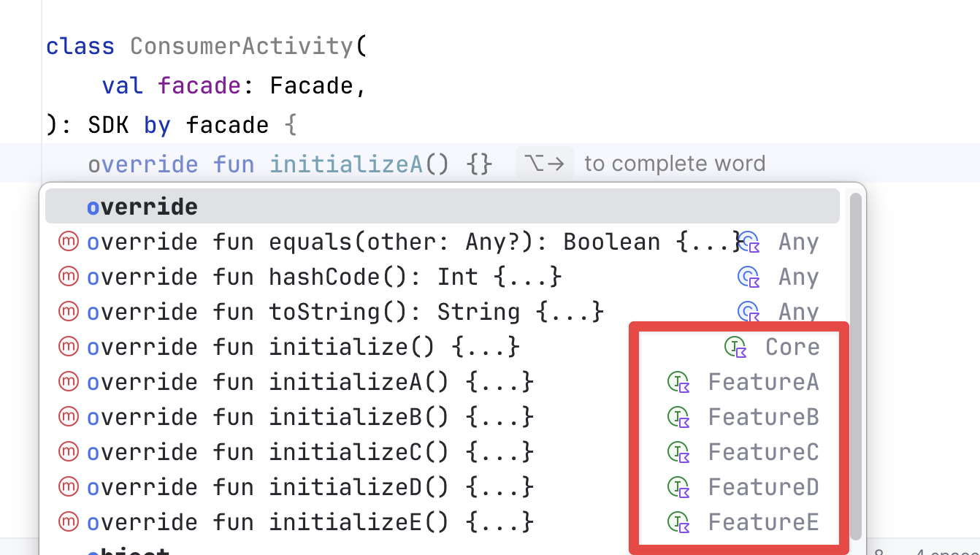Pick the initializeB() override suggestion

[310, 417]
